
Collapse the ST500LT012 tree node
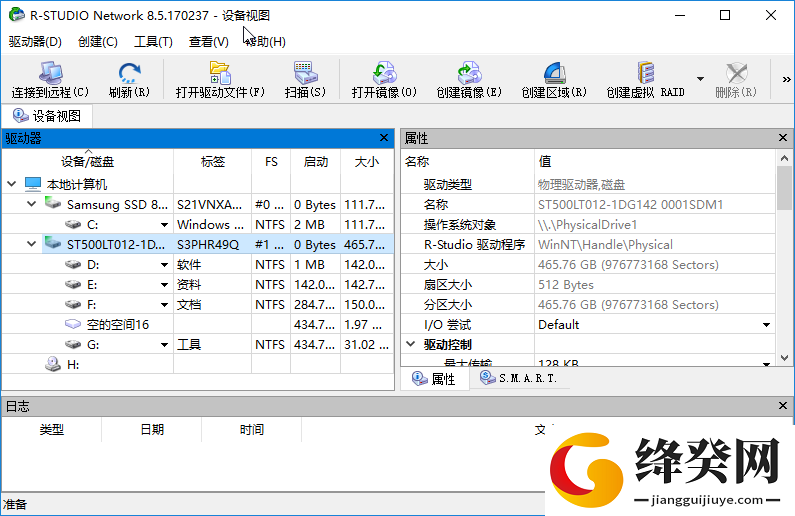(x=31, y=244)
